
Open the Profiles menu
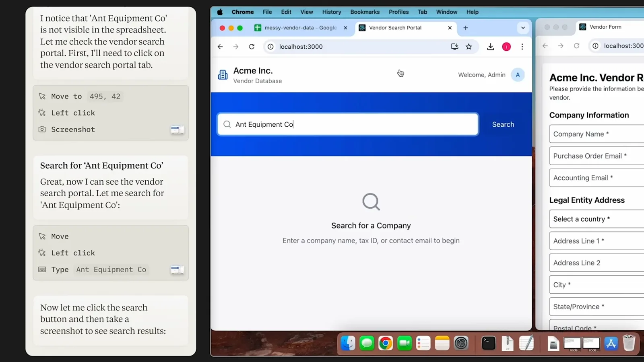(398, 12)
